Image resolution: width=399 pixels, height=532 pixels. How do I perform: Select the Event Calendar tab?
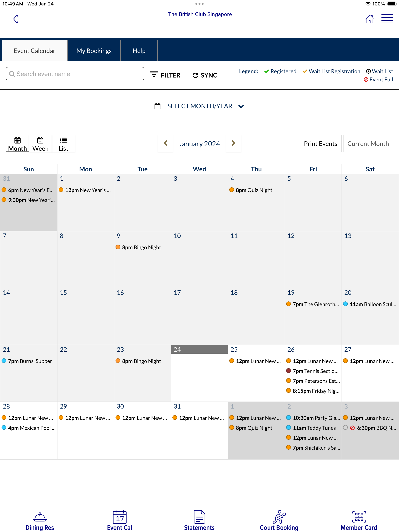(34, 51)
